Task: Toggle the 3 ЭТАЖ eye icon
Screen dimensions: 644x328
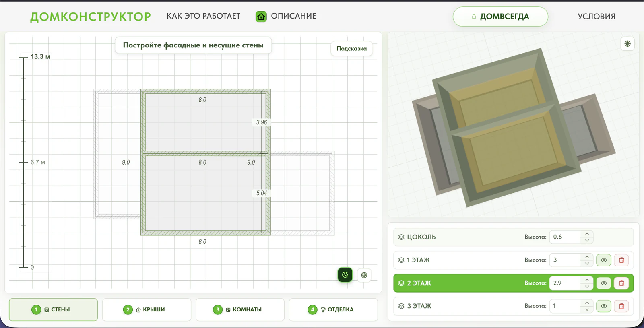Action: pos(604,306)
